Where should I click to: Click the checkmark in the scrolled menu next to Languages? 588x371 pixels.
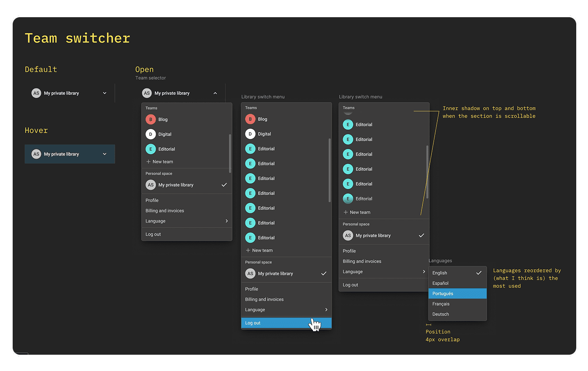coord(422,236)
